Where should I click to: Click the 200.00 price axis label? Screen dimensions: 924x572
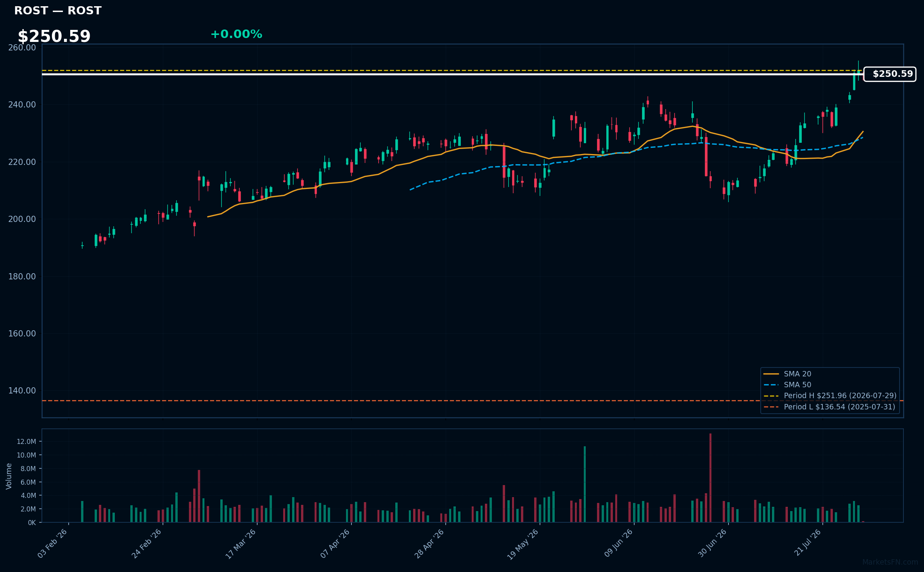click(22, 219)
